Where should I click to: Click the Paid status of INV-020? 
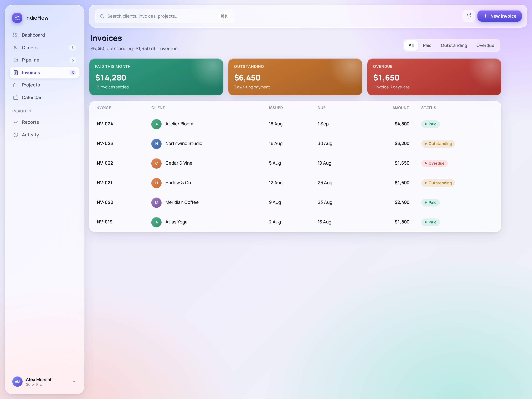pyautogui.click(x=430, y=202)
